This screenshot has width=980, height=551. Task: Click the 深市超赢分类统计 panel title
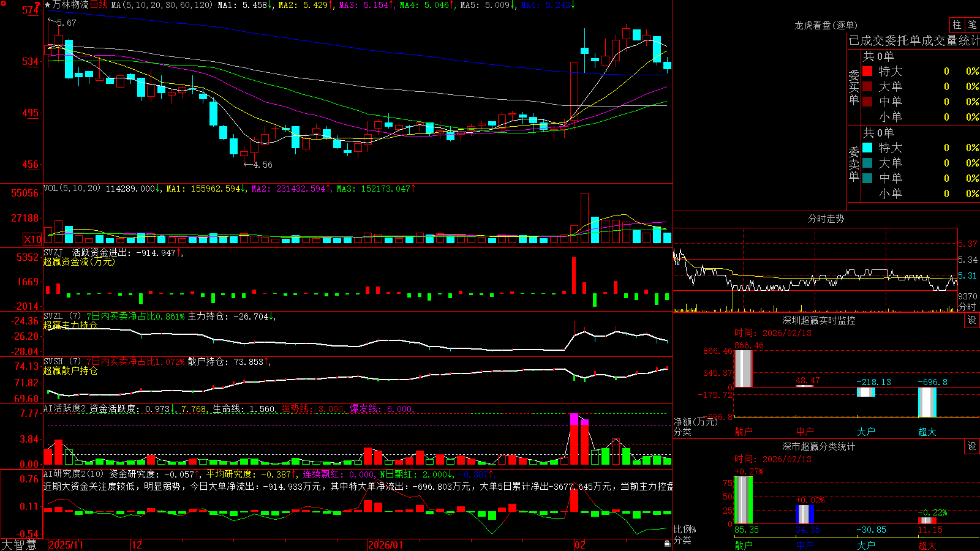tap(818, 446)
